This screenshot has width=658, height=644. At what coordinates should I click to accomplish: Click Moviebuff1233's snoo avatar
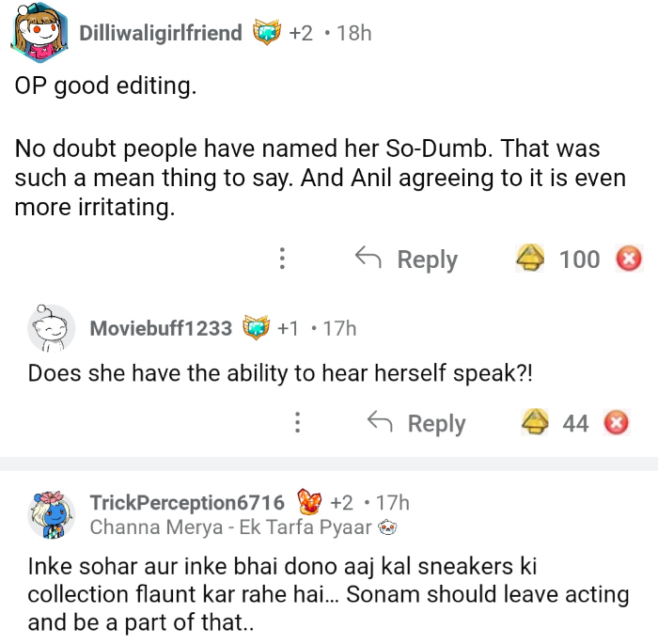tap(52, 328)
